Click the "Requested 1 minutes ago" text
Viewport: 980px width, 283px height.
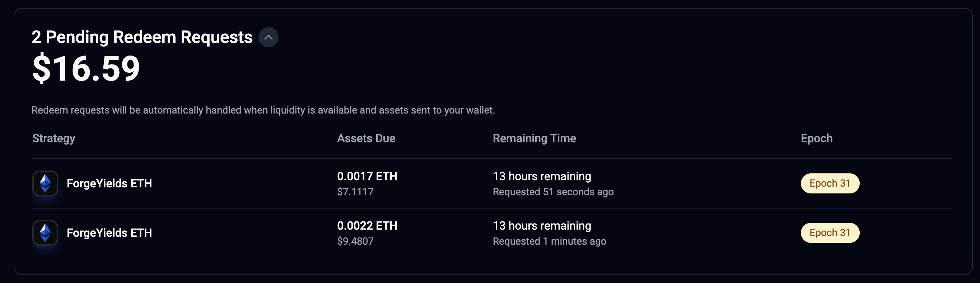point(549,241)
